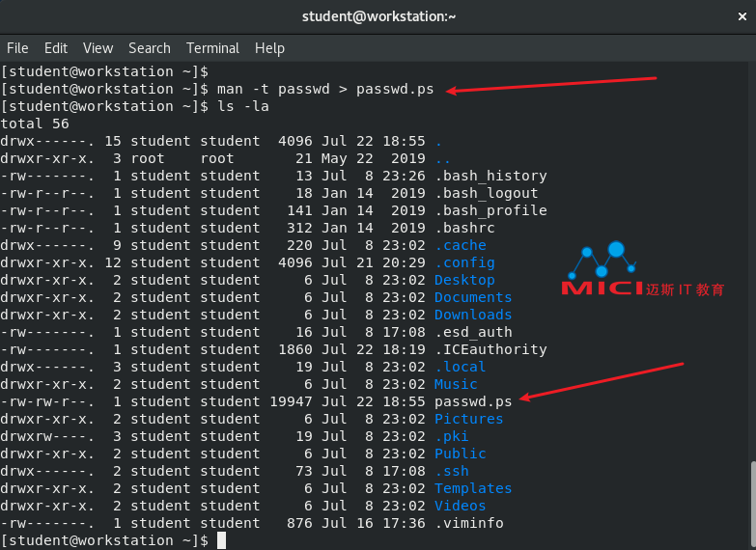756x550 pixels.
Task: Click the Downloads directory entry
Action: click(472, 315)
